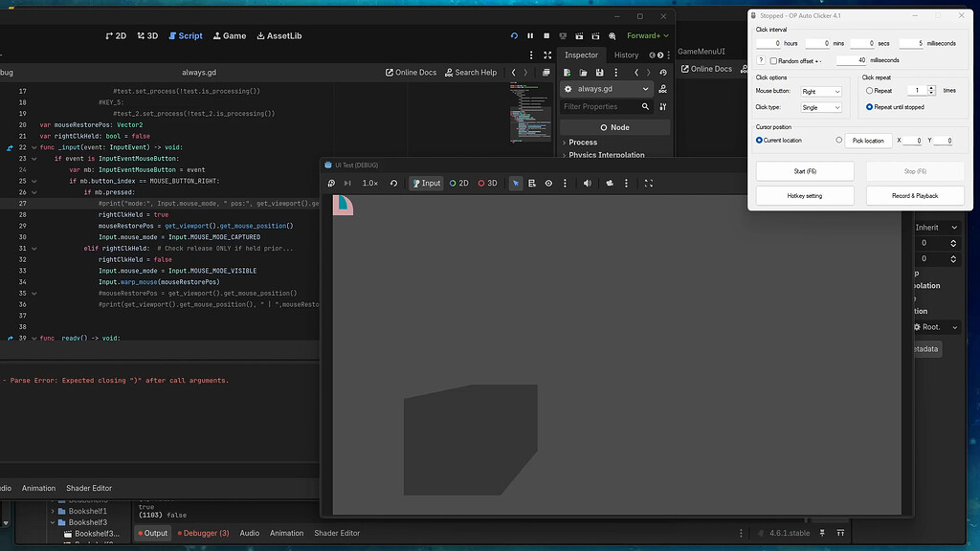This screenshot has height=551, width=980.
Task: Suspend the embedded game in UI Test window
Action: pyautogui.click(x=331, y=183)
